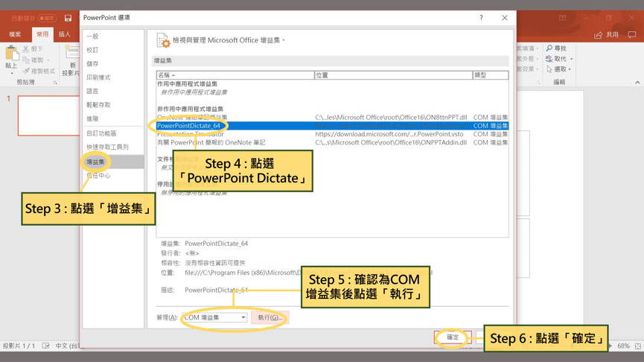Open the 選取 dropdown arrow
The image size is (644, 362).
pyautogui.click(x=570, y=69)
